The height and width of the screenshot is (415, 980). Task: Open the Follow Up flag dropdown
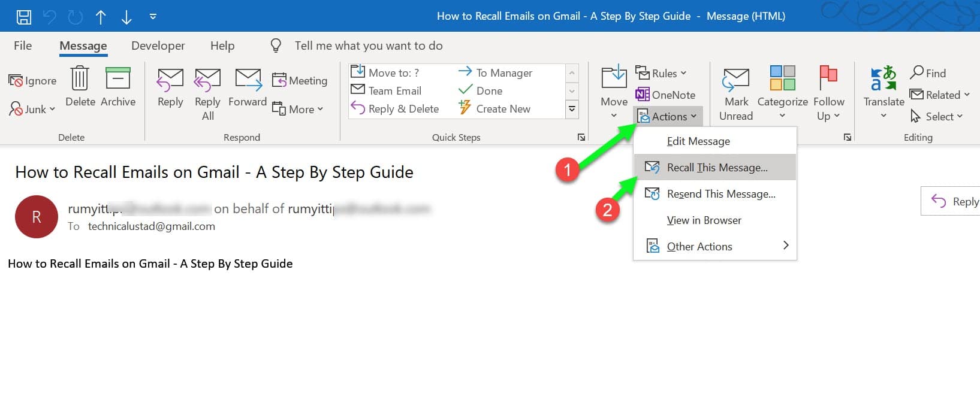click(x=828, y=93)
